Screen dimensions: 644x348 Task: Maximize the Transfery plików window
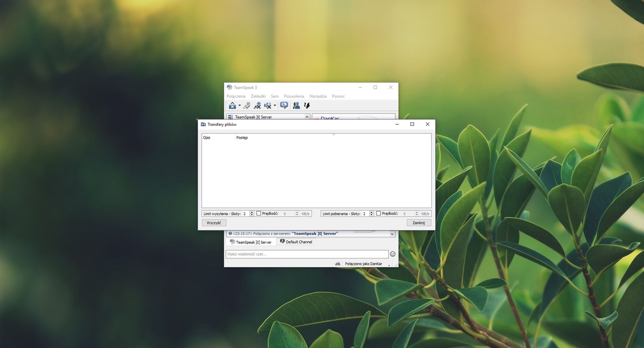pos(412,124)
